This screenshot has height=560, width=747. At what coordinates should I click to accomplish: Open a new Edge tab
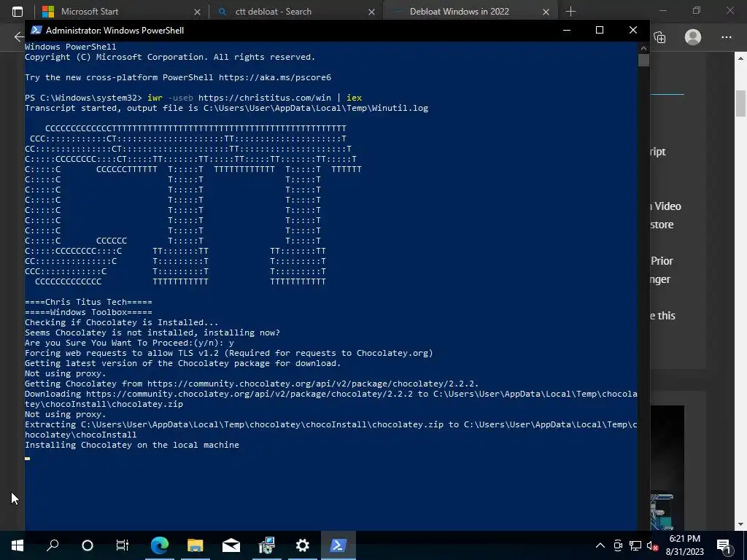(570, 12)
